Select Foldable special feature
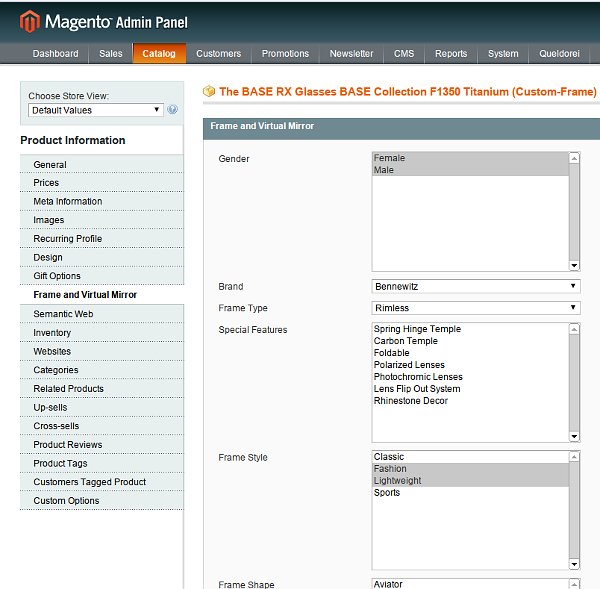600x589 pixels. pyautogui.click(x=470, y=353)
